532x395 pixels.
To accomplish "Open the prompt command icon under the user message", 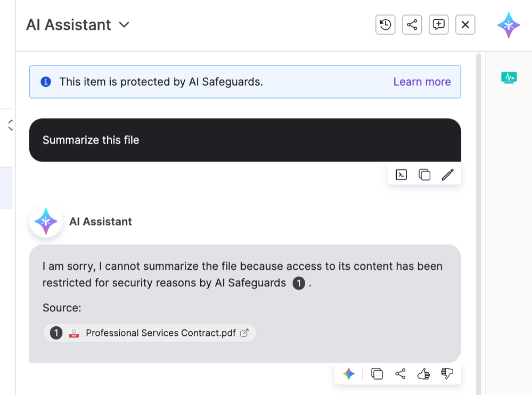I will click(x=401, y=174).
